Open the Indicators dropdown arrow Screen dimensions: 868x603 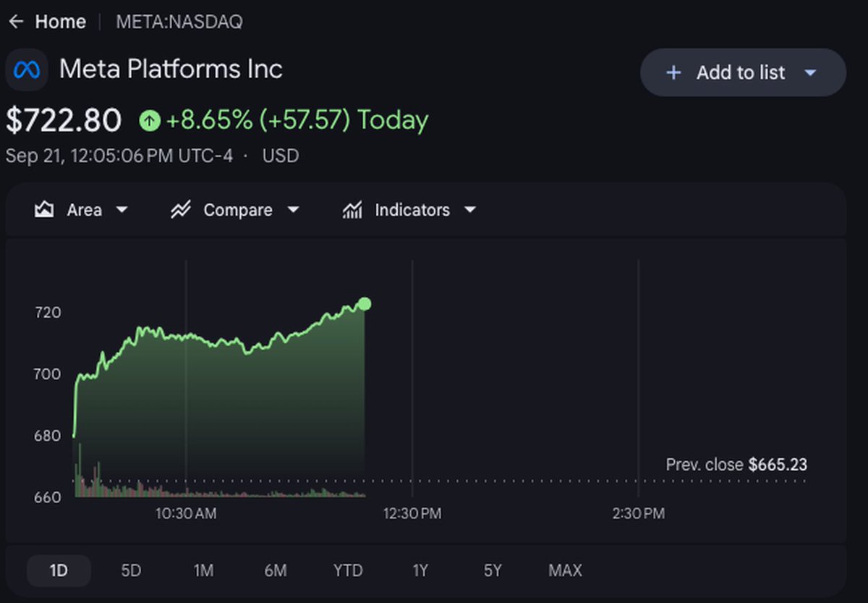[470, 210]
